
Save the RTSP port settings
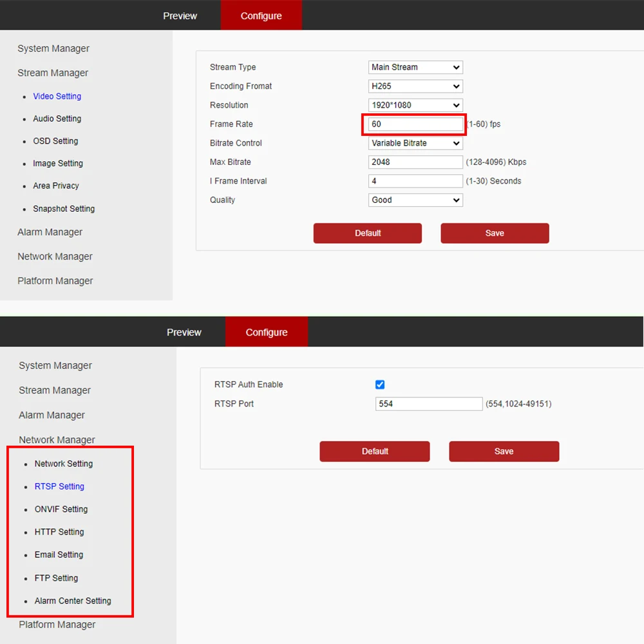tap(504, 451)
